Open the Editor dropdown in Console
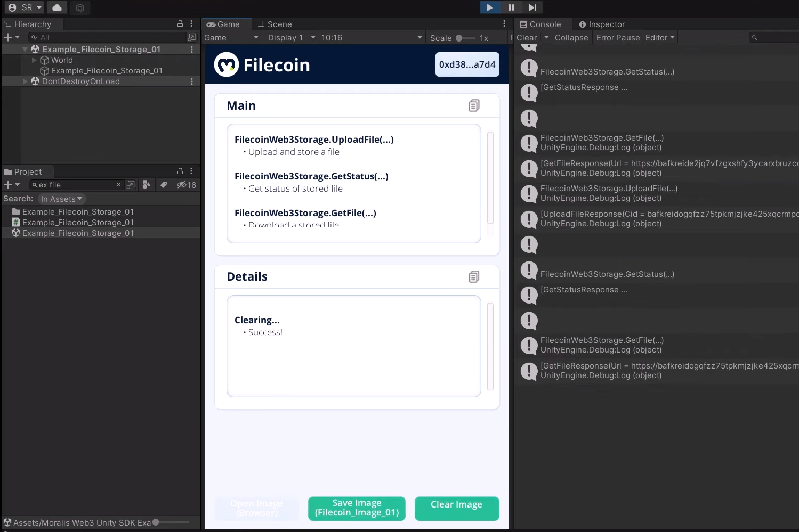The image size is (799, 532). [660, 38]
